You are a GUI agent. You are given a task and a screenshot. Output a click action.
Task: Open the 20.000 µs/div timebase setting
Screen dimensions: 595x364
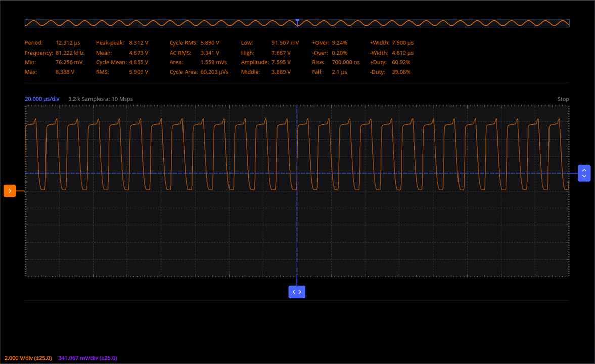[42, 99]
